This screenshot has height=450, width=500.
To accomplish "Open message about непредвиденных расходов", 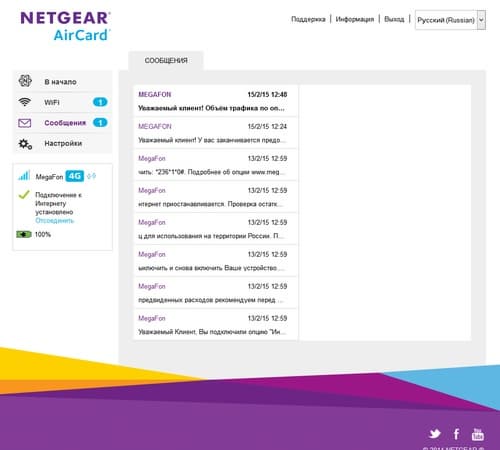I will click(216, 293).
